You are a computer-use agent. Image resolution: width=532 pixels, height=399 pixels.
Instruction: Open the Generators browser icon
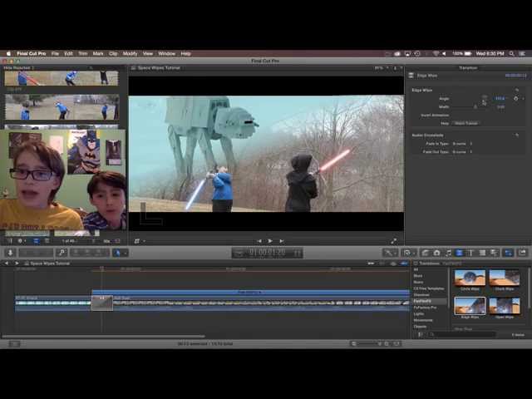482,253
